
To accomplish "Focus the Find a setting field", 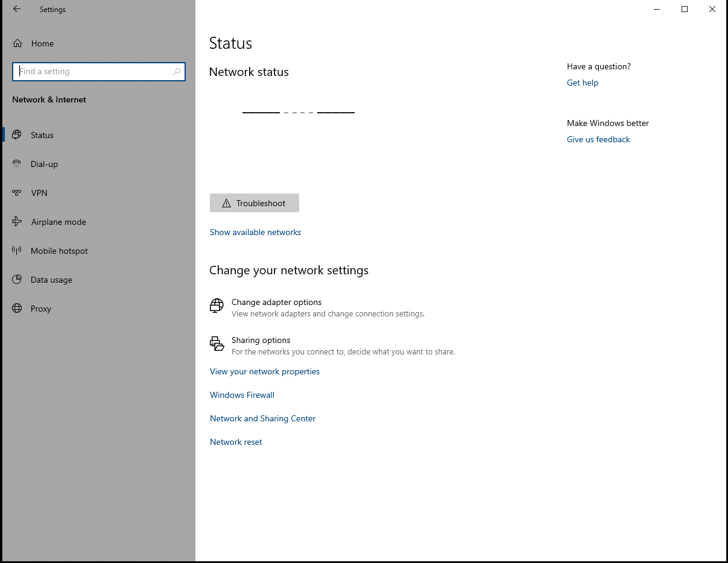I will click(99, 71).
